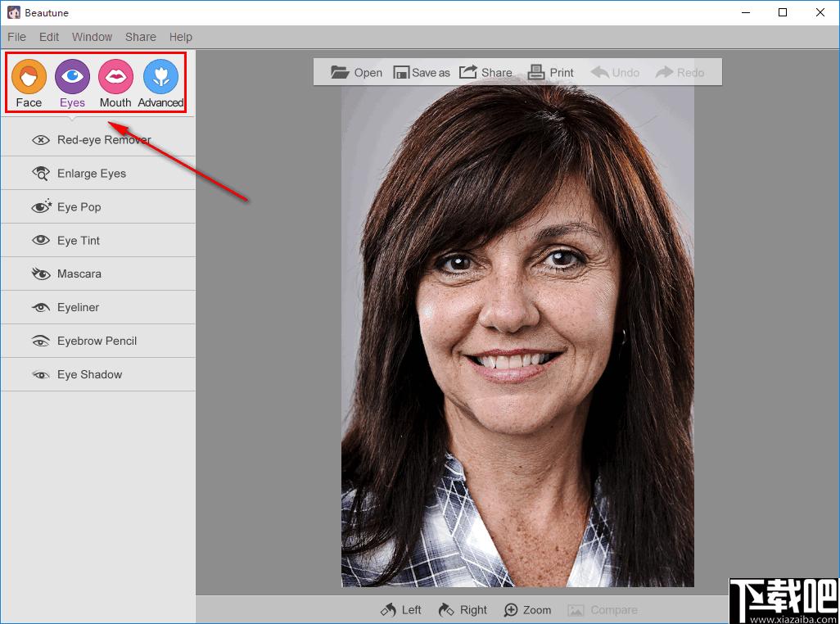Open the Help menu
Viewport: 840px width, 624px height.
click(181, 37)
